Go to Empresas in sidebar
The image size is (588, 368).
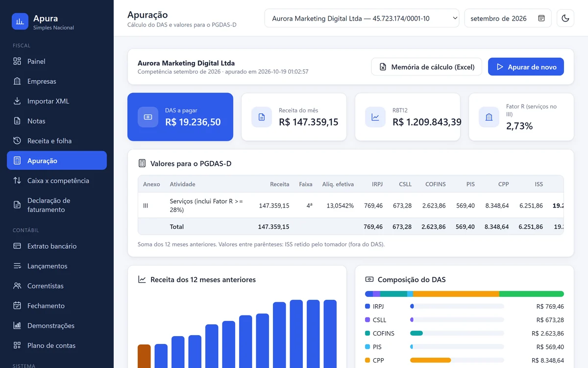57,81
